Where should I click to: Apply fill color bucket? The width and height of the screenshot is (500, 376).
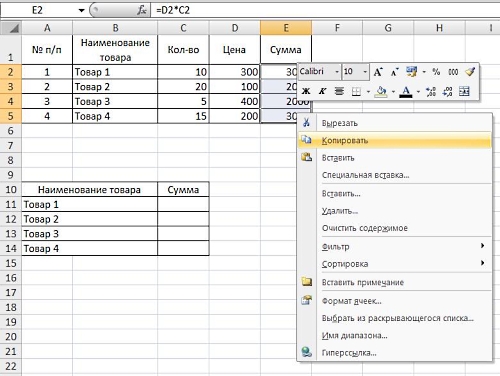coord(381,91)
